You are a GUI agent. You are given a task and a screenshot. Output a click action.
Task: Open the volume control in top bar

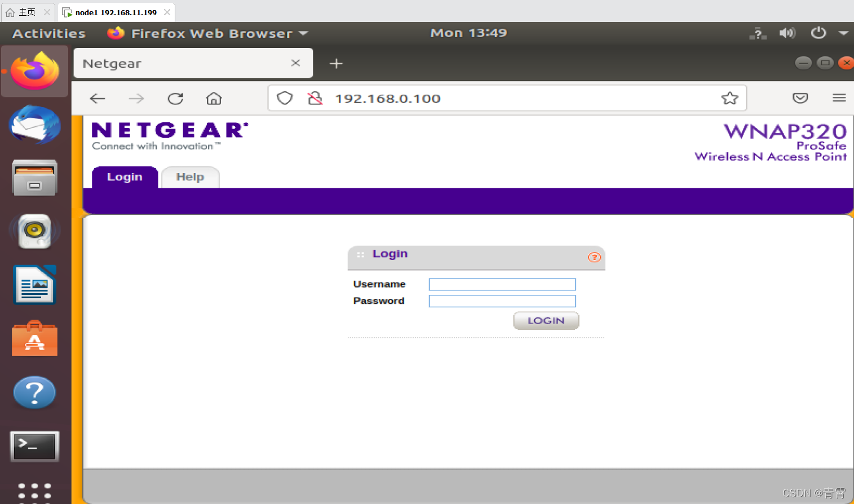[787, 33]
